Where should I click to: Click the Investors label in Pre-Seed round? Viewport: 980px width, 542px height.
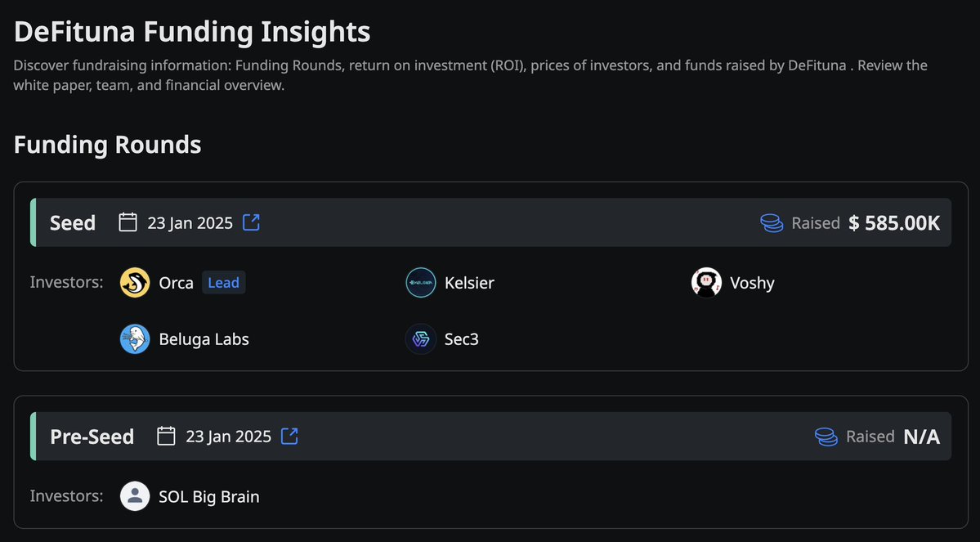(66, 496)
